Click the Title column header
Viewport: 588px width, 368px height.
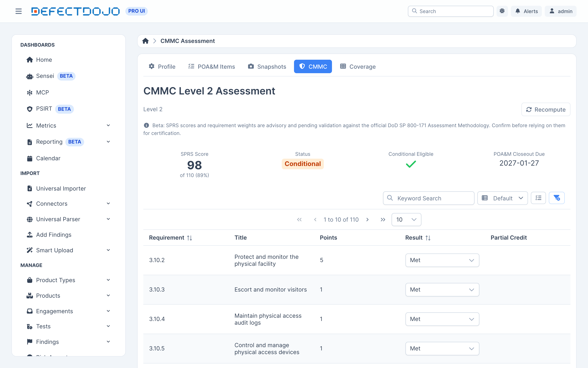pos(241,238)
